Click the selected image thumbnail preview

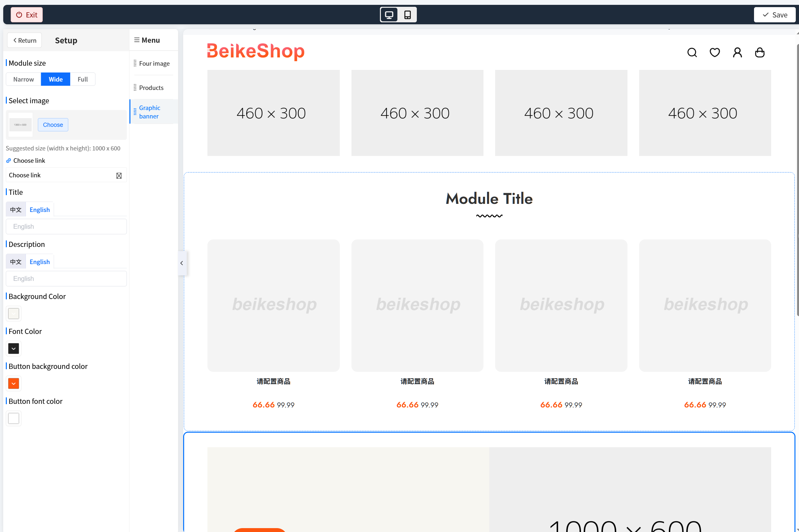click(20, 125)
